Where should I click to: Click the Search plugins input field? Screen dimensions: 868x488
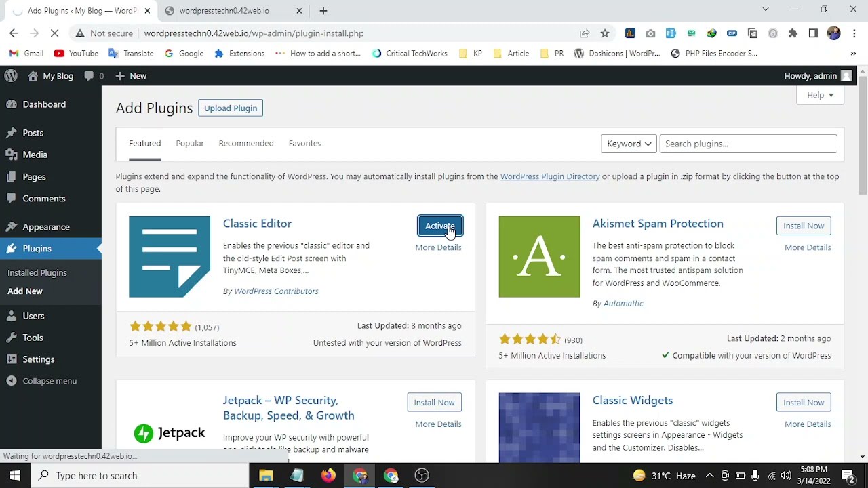748,144
